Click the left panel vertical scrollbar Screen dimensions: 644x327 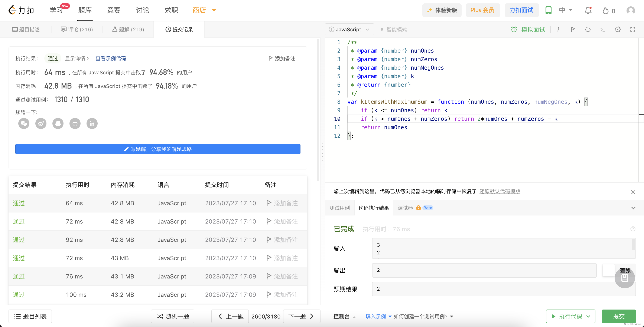[x=318, y=110]
